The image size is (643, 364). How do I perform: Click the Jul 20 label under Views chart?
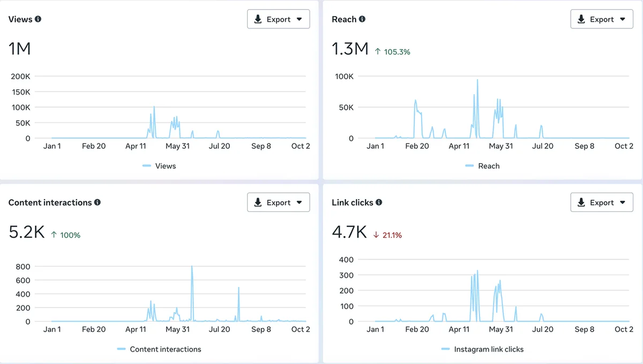[219, 146]
